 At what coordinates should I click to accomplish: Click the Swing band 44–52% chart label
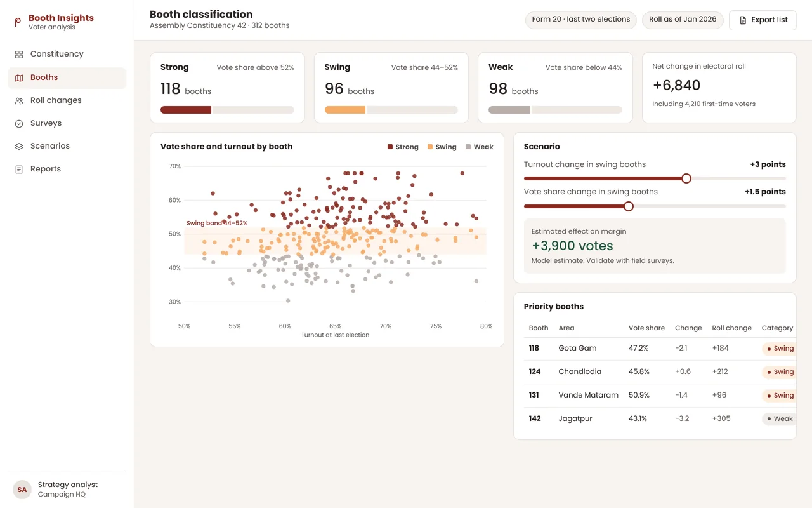point(217,223)
